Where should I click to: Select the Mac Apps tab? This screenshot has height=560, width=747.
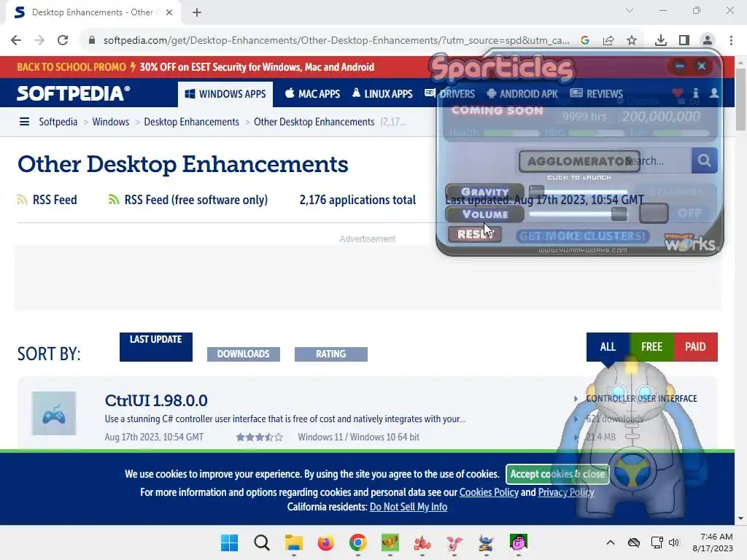[x=312, y=94]
